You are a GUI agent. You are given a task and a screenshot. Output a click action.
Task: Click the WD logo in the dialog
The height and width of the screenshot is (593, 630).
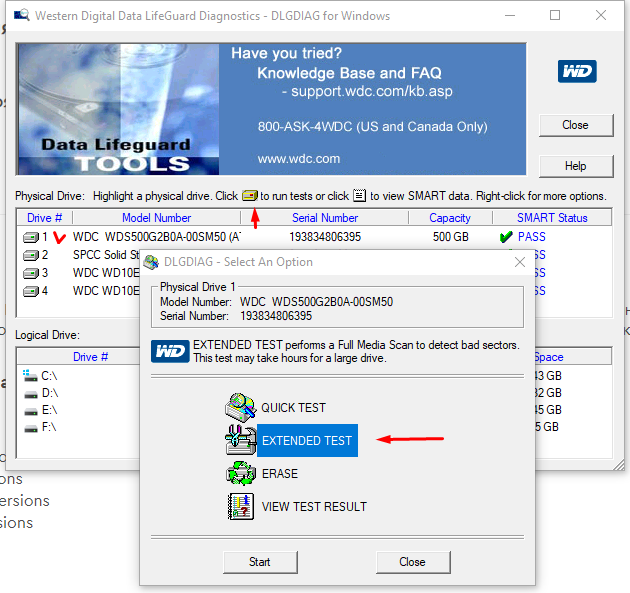tap(170, 351)
